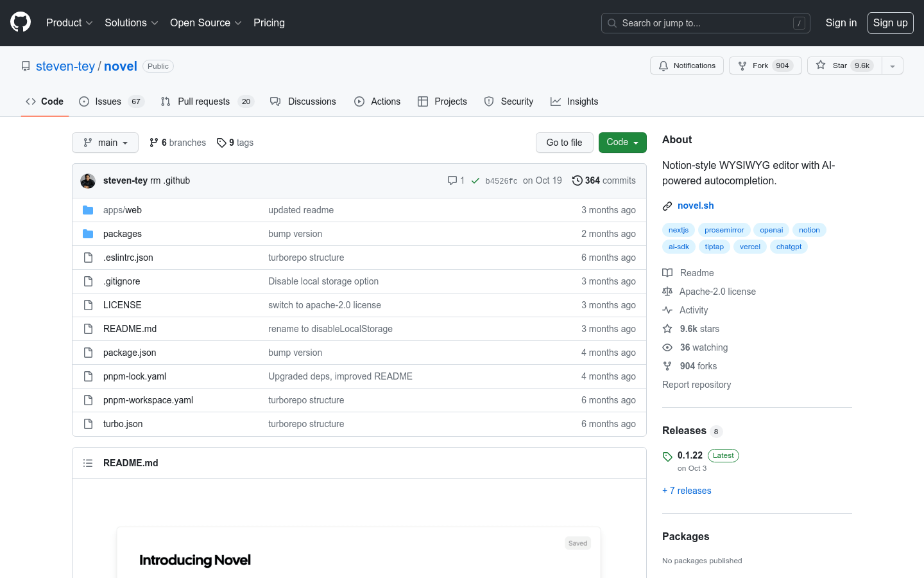Screen dimensions: 924x578
Task: Click the 0.1.22 release tag
Action: (x=690, y=455)
